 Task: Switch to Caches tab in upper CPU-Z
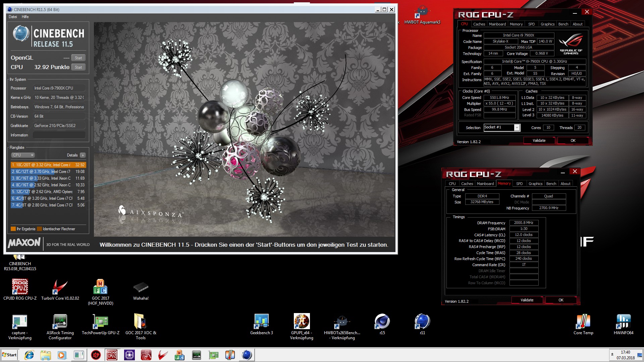479,24
